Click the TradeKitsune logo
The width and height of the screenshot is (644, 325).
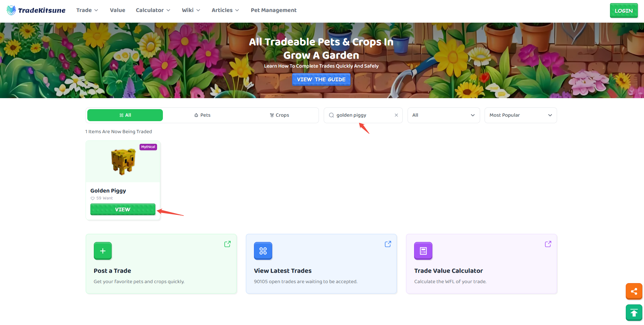(x=36, y=10)
